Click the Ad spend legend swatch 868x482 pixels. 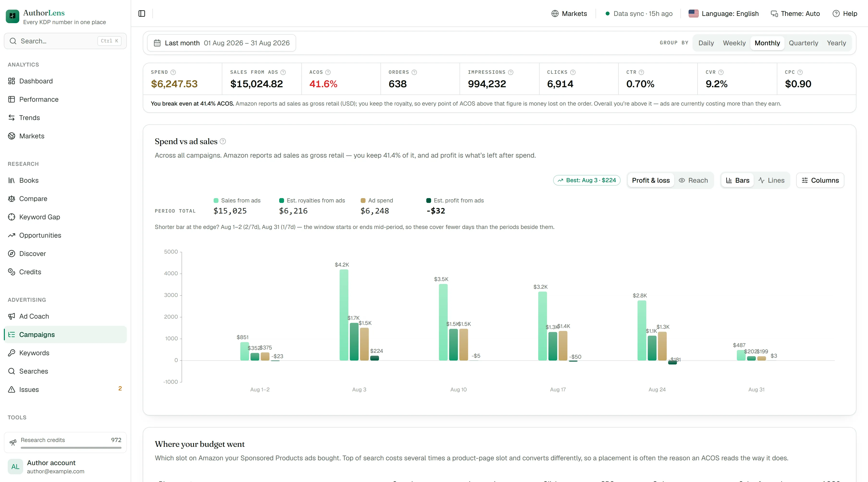[x=363, y=201]
